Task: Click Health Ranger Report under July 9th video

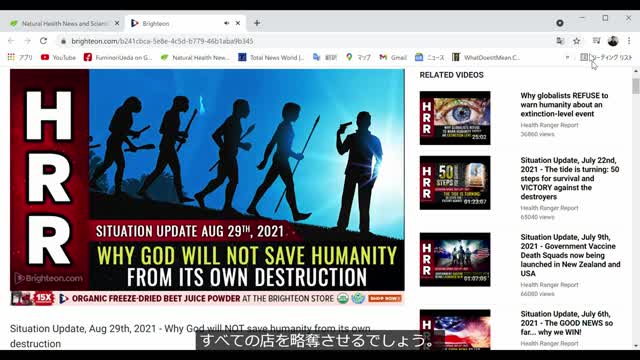Action: coord(549,284)
